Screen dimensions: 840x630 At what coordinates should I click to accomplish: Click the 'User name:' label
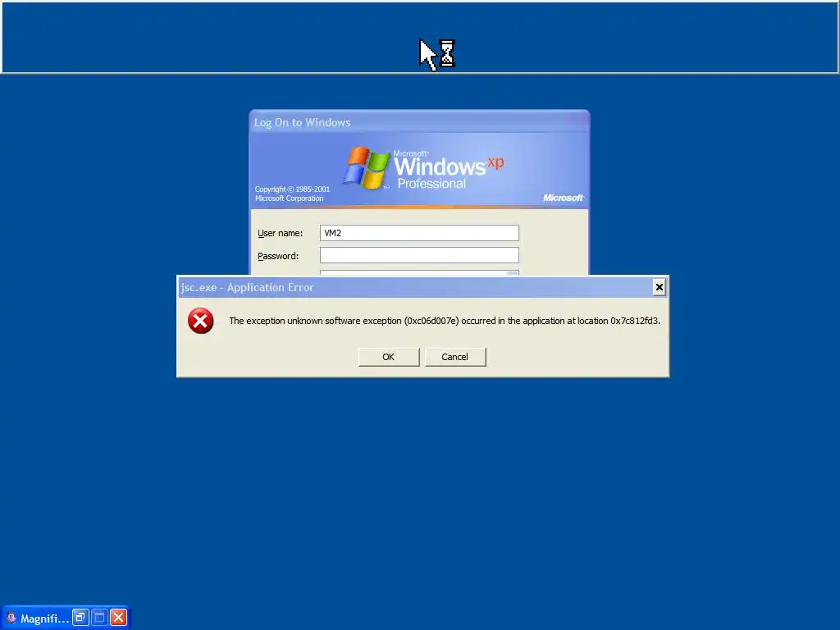tap(281, 233)
